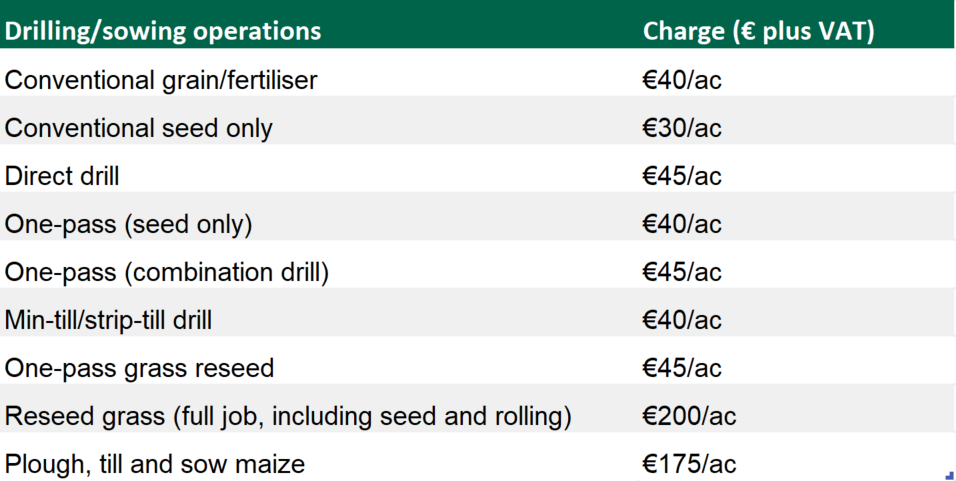Select the Conventional grain/fertiliser row label

(161, 80)
